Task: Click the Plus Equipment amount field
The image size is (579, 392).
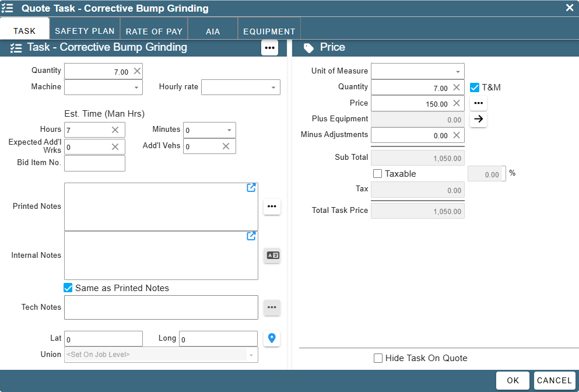Action: point(417,120)
